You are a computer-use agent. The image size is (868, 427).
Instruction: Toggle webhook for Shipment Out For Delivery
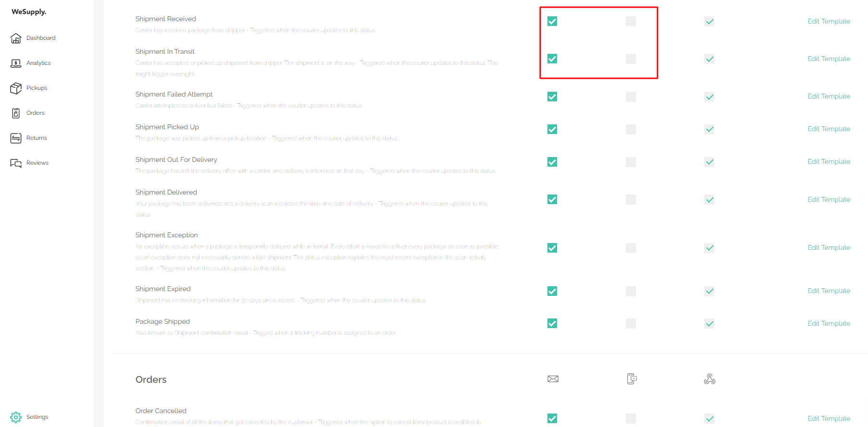[709, 162]
